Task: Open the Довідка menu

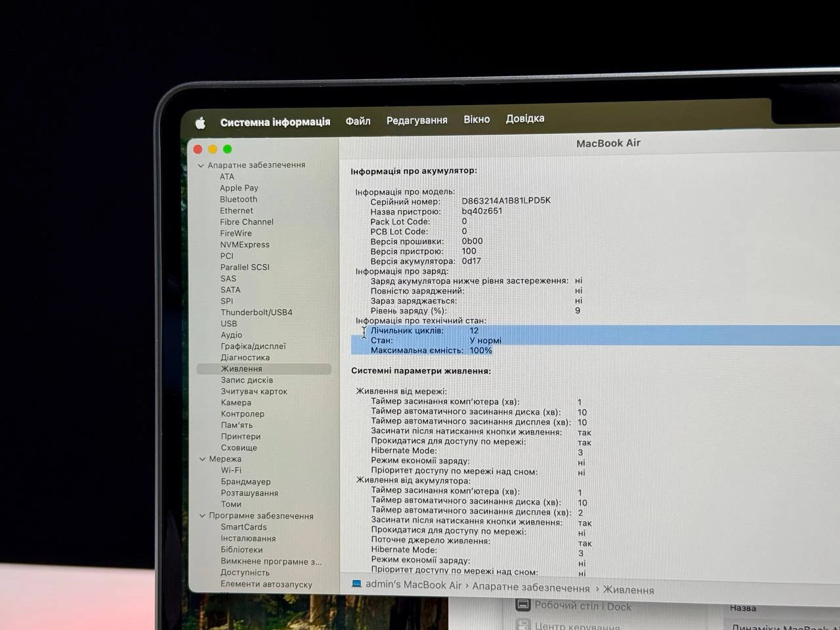Action: coord(525,118)
